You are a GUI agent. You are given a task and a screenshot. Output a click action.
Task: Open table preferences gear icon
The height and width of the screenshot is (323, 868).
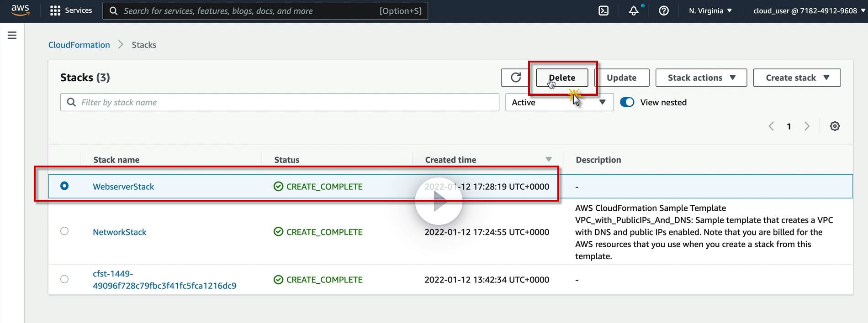pyautogui.click(x=835, y=126)
